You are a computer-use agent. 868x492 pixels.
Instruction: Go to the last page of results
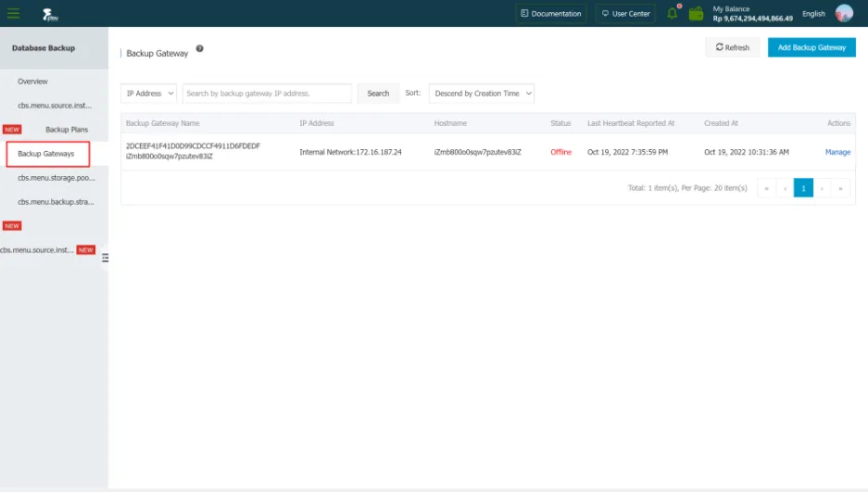[841, 188]
